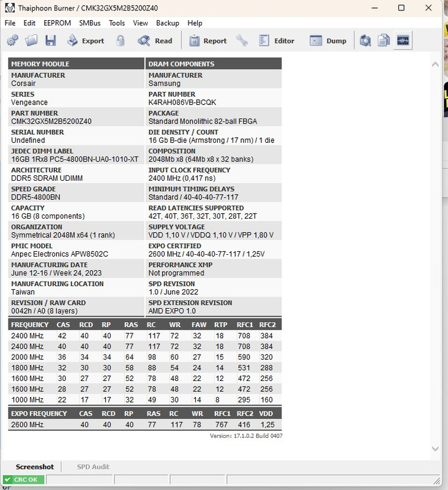Open the Help menu
The image size is (448, 490).
point(195,23)
